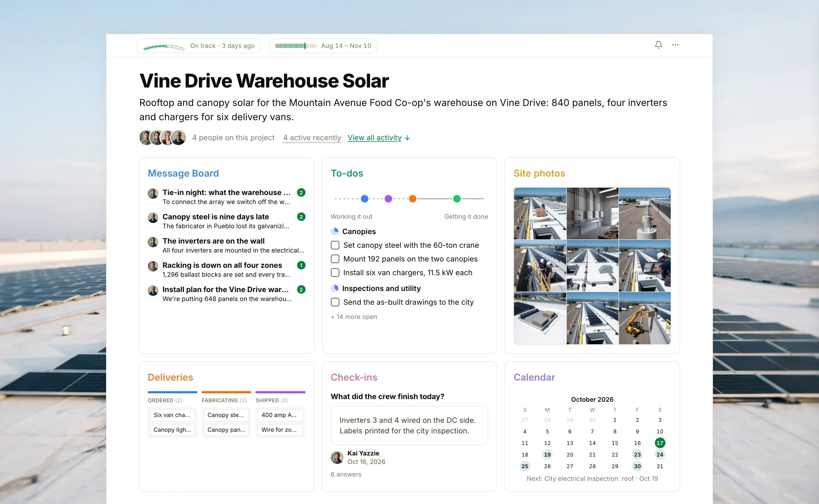Open the Six van cha... delivery card
The width and height of the screenshot is (819, 504).
pos(172,415)
